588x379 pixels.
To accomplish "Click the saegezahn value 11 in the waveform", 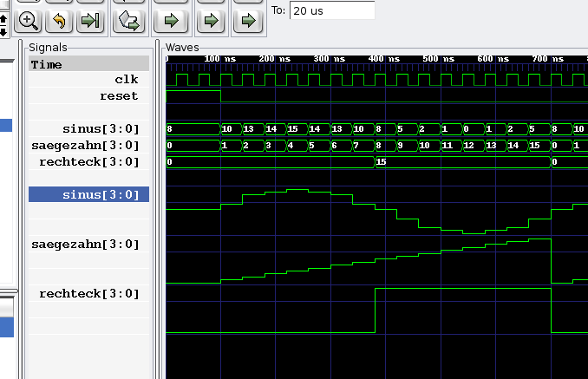I will 447,146.
